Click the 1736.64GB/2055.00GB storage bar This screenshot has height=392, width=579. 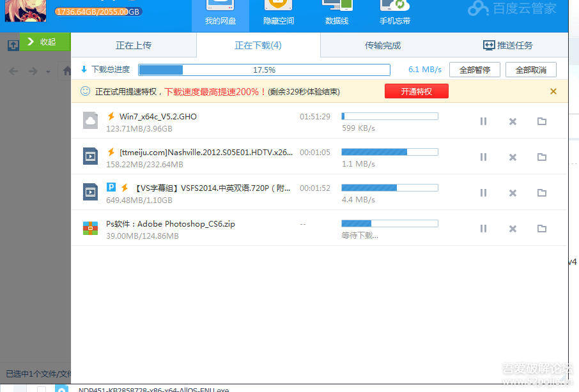(x=98, y=11)
